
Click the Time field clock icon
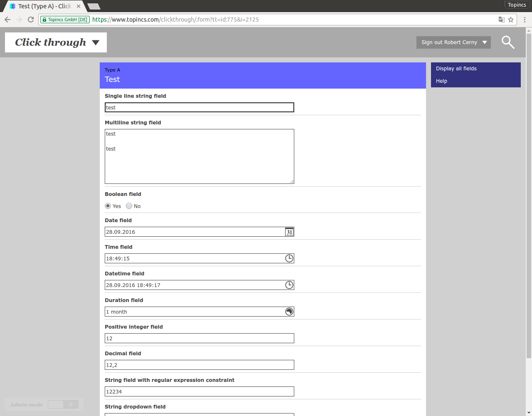click(x=289, y=258)
